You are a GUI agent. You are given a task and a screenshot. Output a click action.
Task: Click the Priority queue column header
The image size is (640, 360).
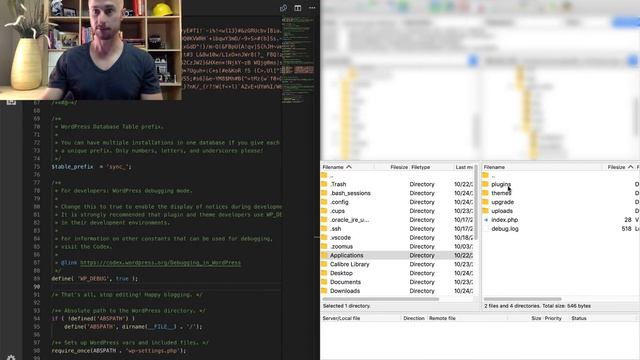pos(553,318)
